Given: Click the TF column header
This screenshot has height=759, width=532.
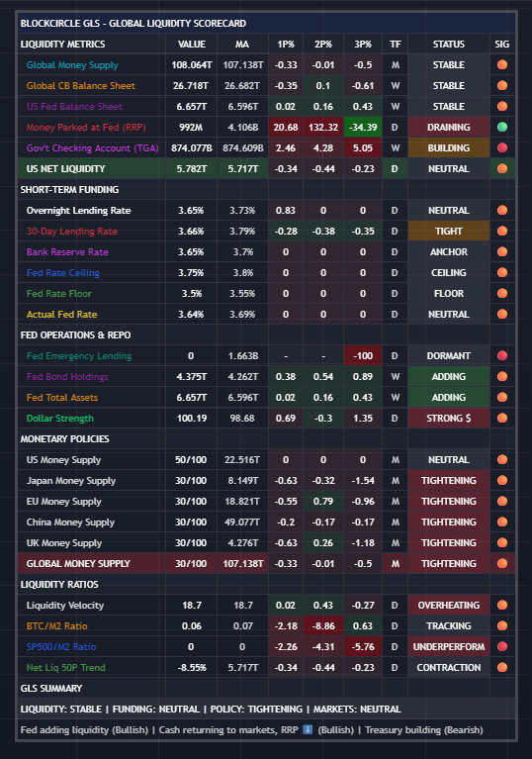Looking at the screenshot, I should click(396, 45).
